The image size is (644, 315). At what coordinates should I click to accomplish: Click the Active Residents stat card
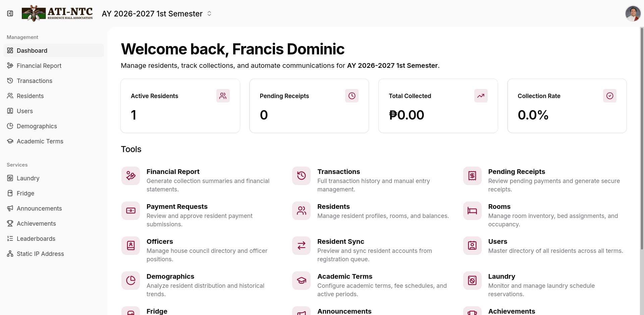tap(180, 106)
